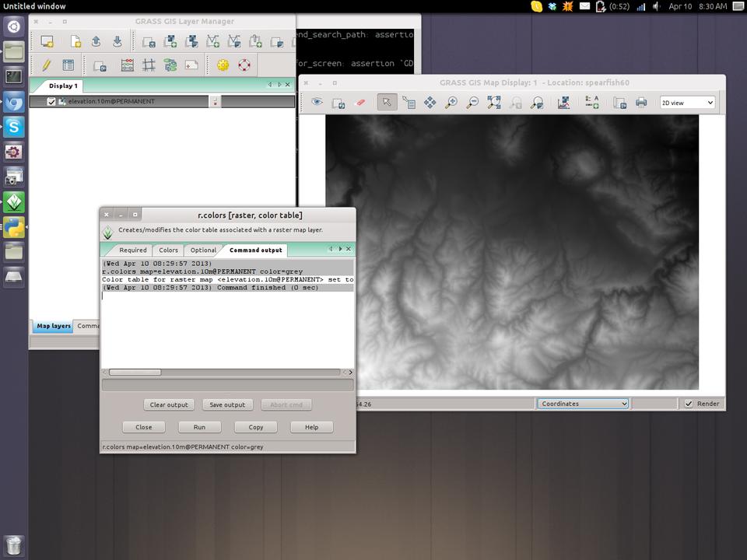The image size is (747, 560).
Task: Click the display map eye icon
Action: click(317, 103)
